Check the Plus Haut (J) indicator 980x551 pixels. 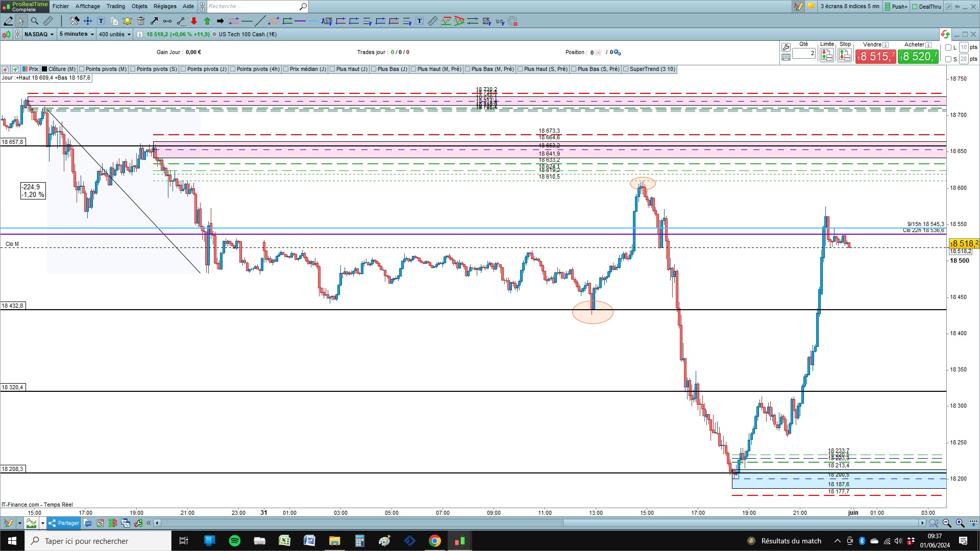(x=332, y=69)
